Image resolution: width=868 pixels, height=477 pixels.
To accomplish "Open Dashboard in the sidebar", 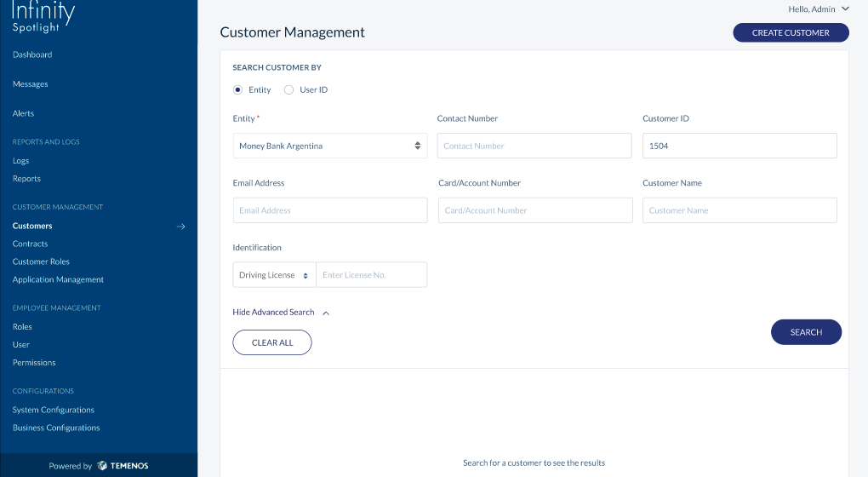I will click(x=32, y=55).
